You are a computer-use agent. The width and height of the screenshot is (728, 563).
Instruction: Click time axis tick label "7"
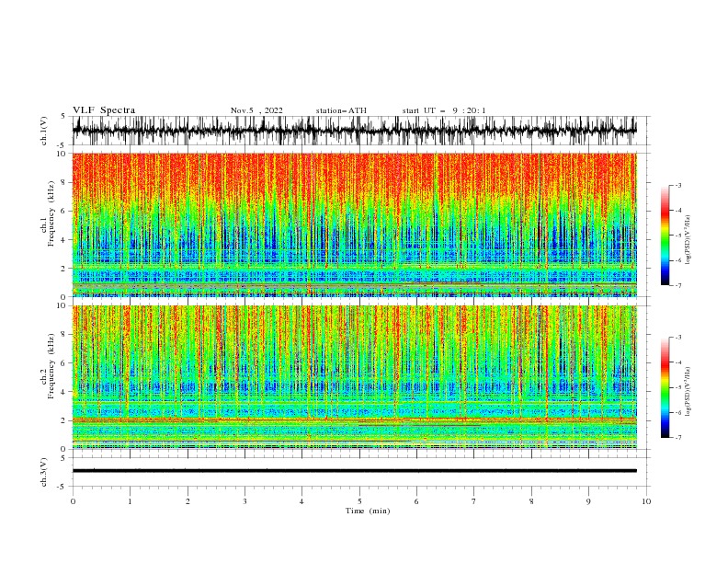(474, 501)
